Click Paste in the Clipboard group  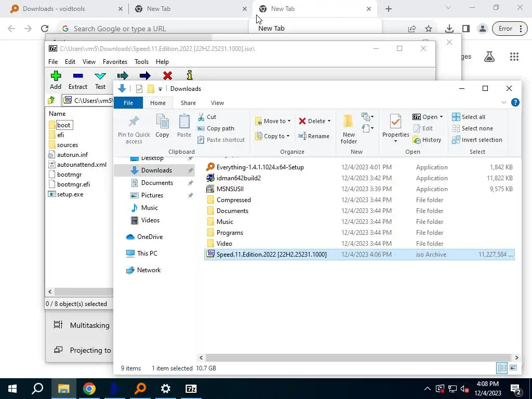pyautogui.click(x=184, y=126)
